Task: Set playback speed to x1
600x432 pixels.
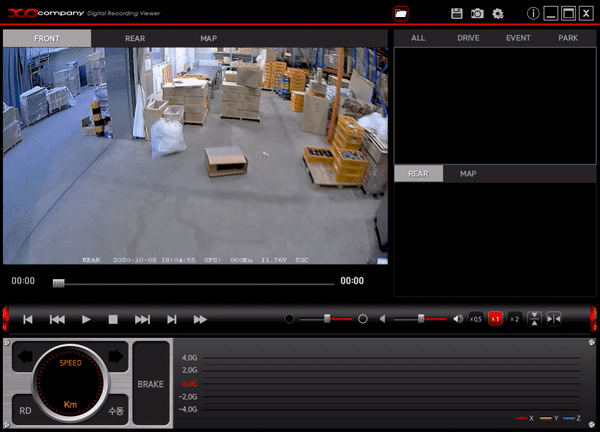Action: click(496, 319)
